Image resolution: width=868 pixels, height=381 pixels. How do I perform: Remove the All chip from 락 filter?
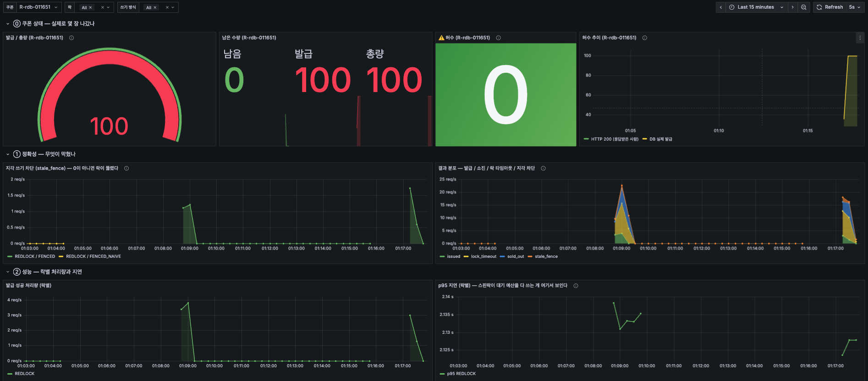click(x=90, y=8)
